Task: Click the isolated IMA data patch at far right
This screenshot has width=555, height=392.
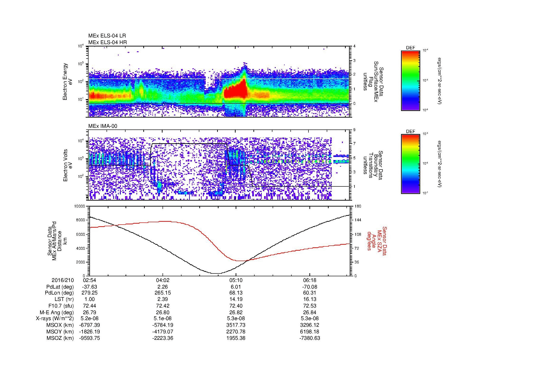Action: click(341, 159)
